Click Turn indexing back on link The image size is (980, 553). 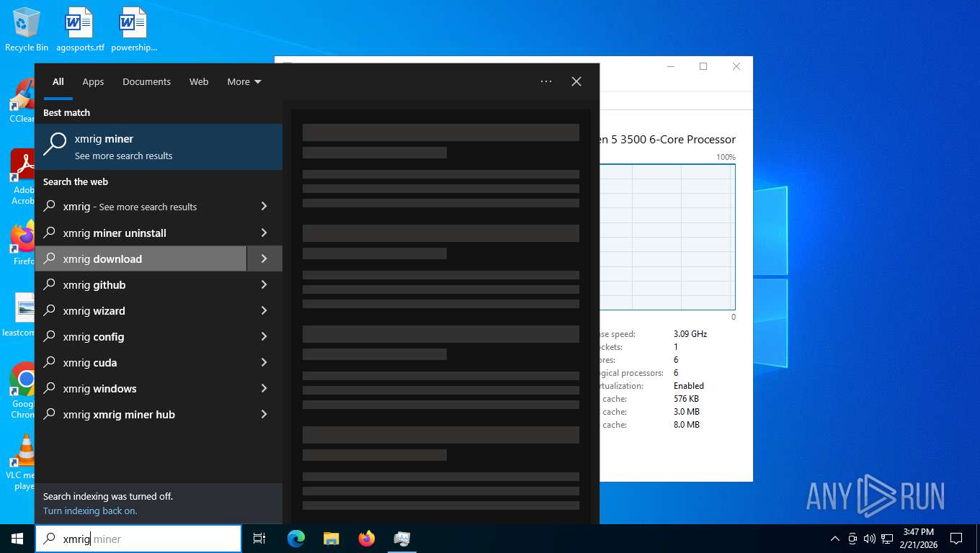pyautogui.click(x=90, y=511)
